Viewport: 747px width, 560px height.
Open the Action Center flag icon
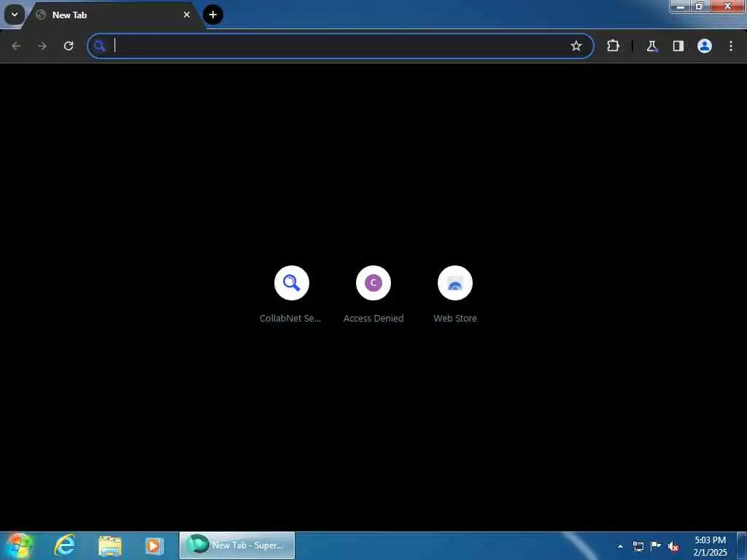tap(656, 546)
